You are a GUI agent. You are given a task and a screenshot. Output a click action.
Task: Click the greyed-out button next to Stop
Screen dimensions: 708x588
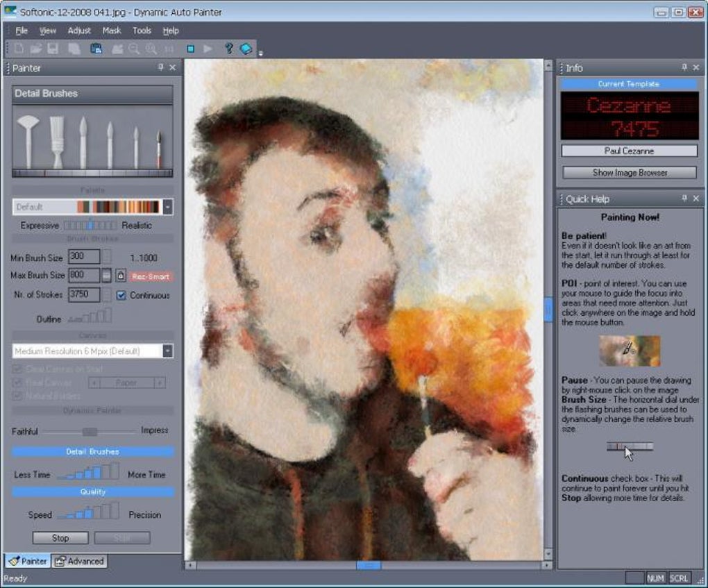click(122, 538)
